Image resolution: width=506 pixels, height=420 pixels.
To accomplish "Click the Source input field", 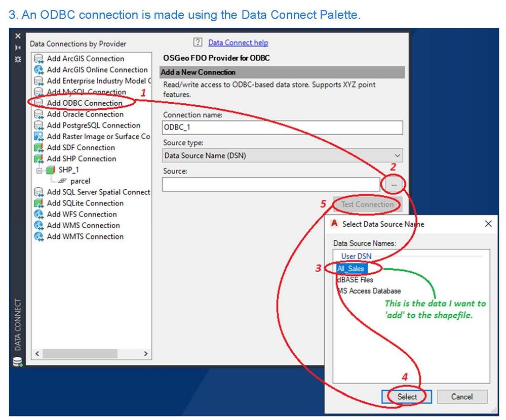I will coord(271,184).
